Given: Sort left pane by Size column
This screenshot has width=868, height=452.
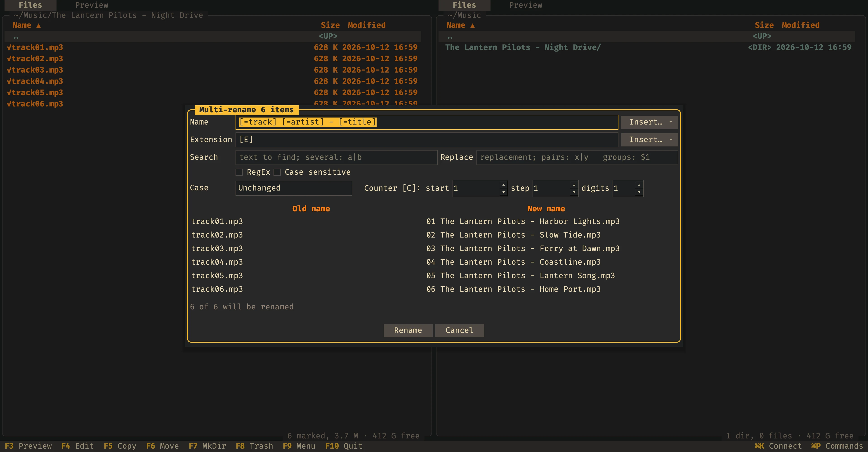Looking at the screenshot, I should (x=330, y=25).
